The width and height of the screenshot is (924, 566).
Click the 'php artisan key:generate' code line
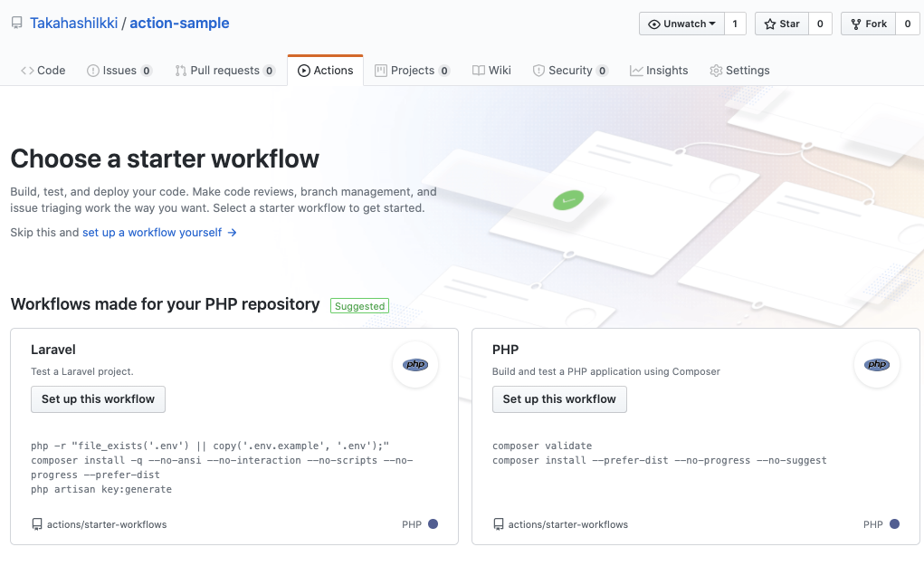click(x=101, y=489)
